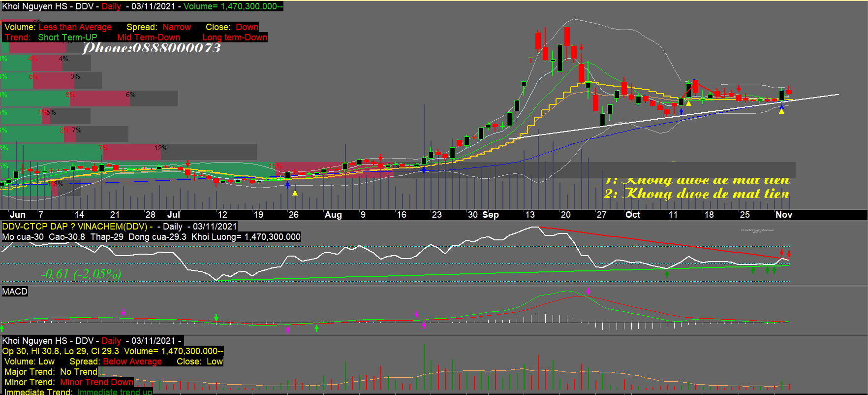Click the Minor Trend Down status text
868x395 pixels.
pyautogui.click(x=96, y=382)
